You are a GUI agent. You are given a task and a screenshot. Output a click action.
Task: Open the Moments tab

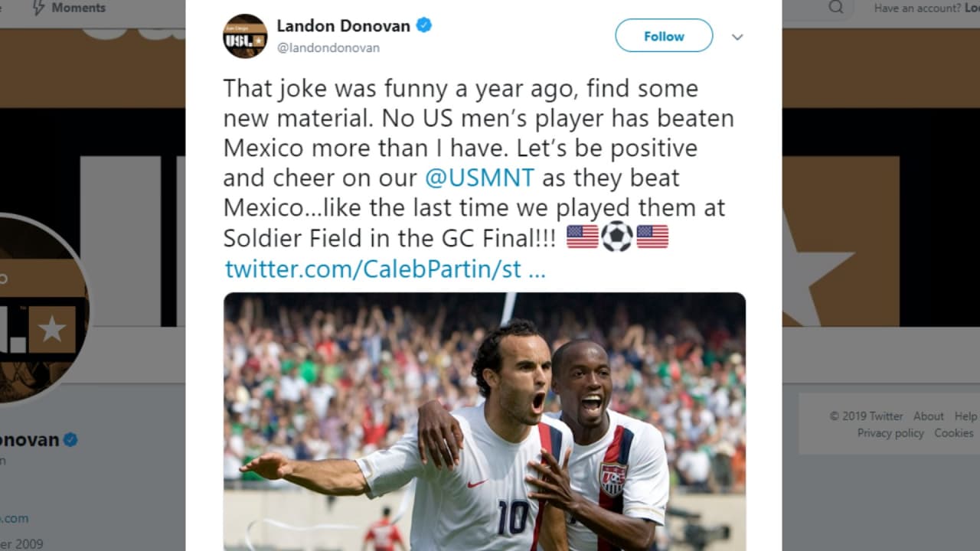pos(78,8)
